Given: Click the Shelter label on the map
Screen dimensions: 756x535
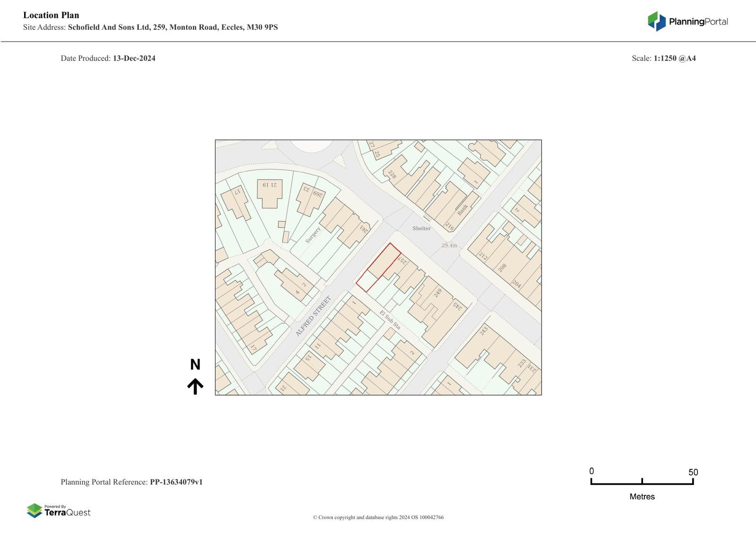Looking at the screenshot, I should coord(421,228).
